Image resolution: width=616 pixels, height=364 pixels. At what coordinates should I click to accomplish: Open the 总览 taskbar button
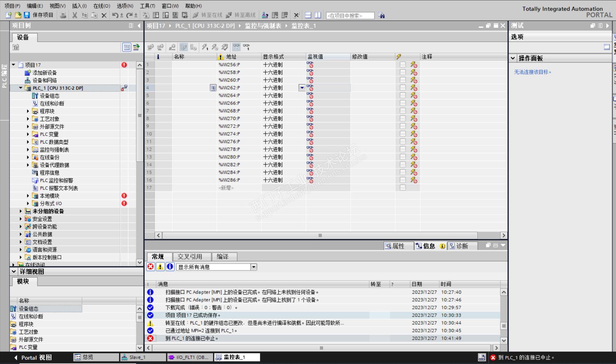click(x=96, y=357)
